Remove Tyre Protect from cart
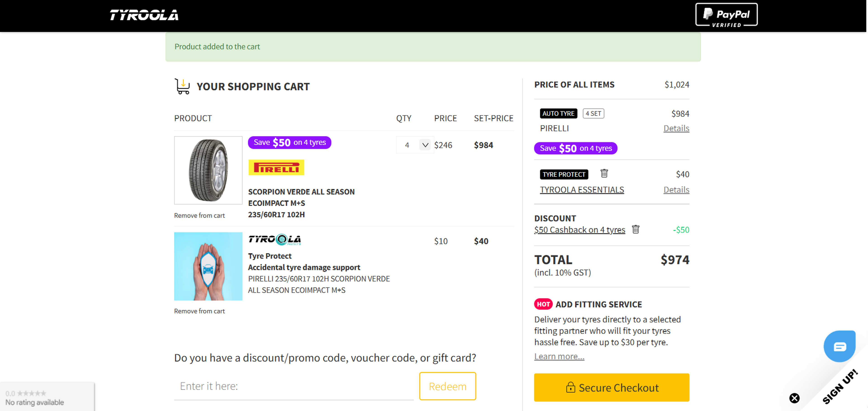The width and height of the screenshot is (868, 411). pos(199,311)
